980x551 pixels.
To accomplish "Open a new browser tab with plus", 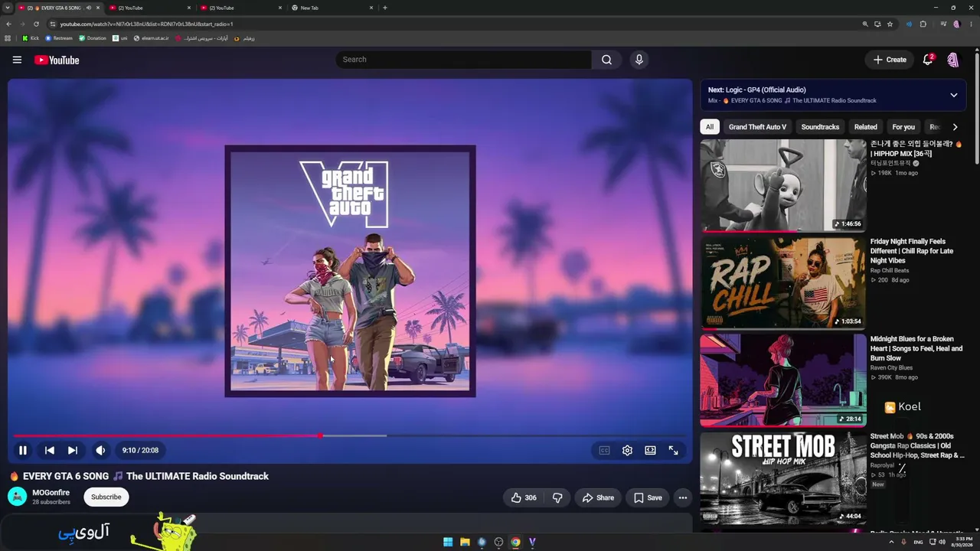I will 385,8.
